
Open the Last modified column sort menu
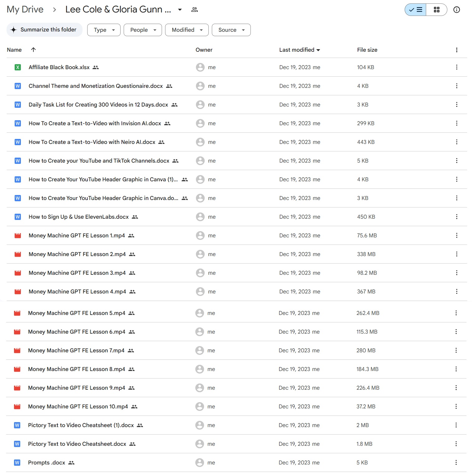coord(299,50)
